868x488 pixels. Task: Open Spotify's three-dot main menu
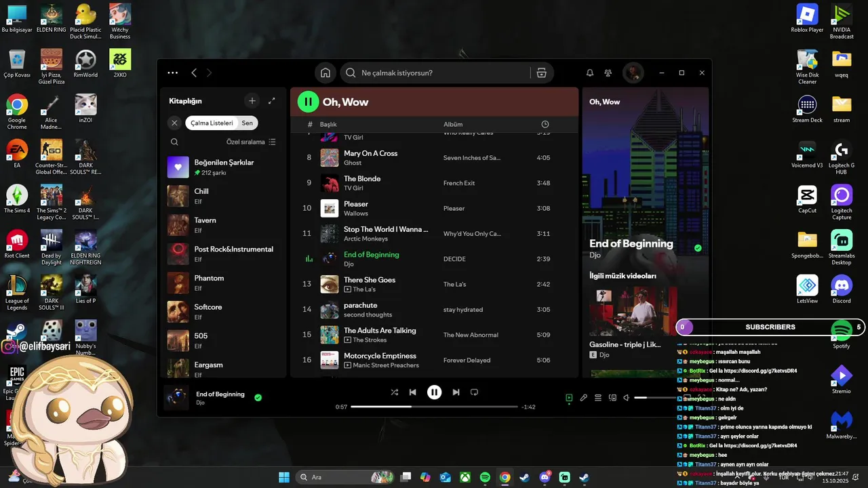point(173,73)
